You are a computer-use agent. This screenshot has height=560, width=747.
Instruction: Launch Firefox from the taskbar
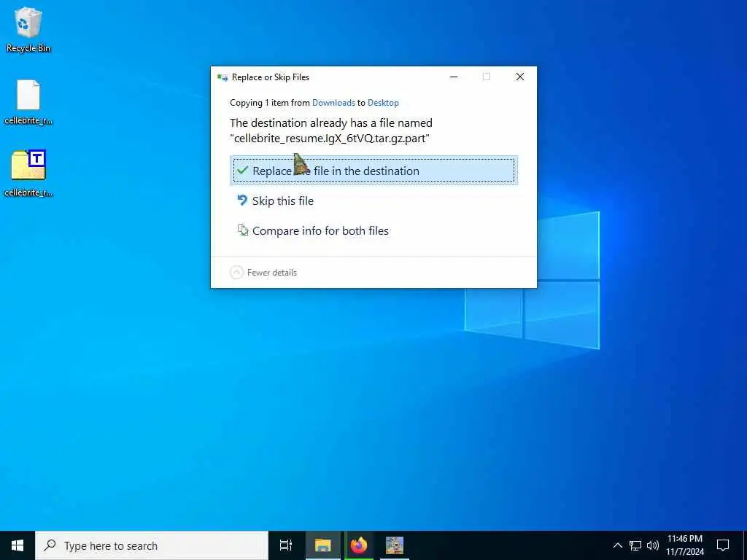tap(359, 545)
